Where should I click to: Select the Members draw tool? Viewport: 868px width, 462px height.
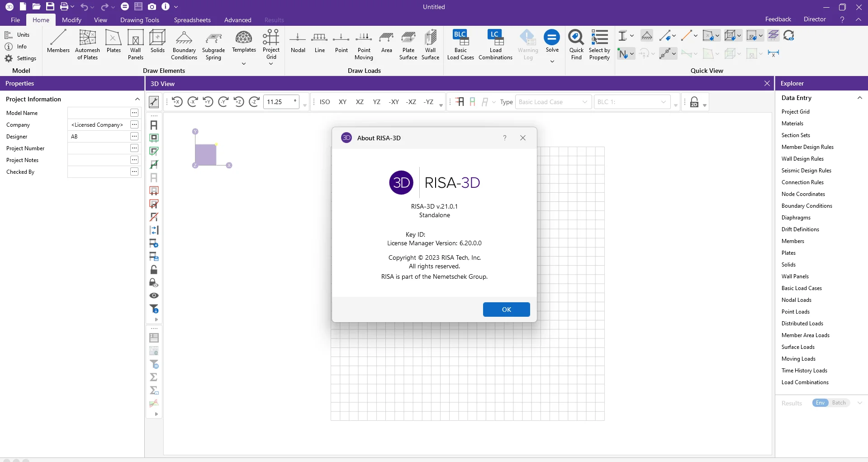[58, 42]
